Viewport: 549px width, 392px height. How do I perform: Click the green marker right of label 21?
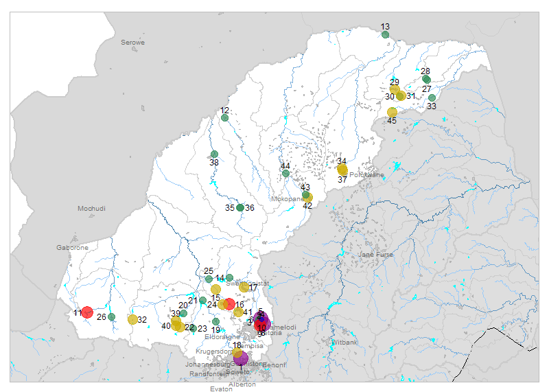202,300
